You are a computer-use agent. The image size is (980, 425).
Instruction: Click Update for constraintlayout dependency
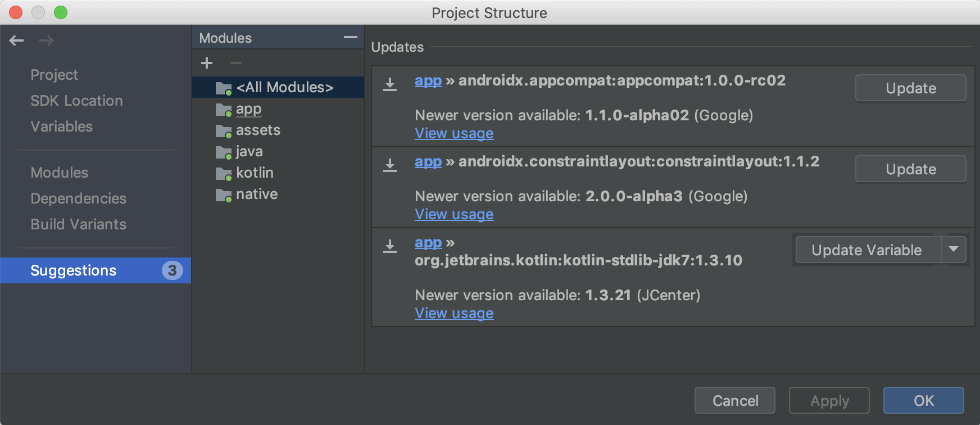point(910,169)
